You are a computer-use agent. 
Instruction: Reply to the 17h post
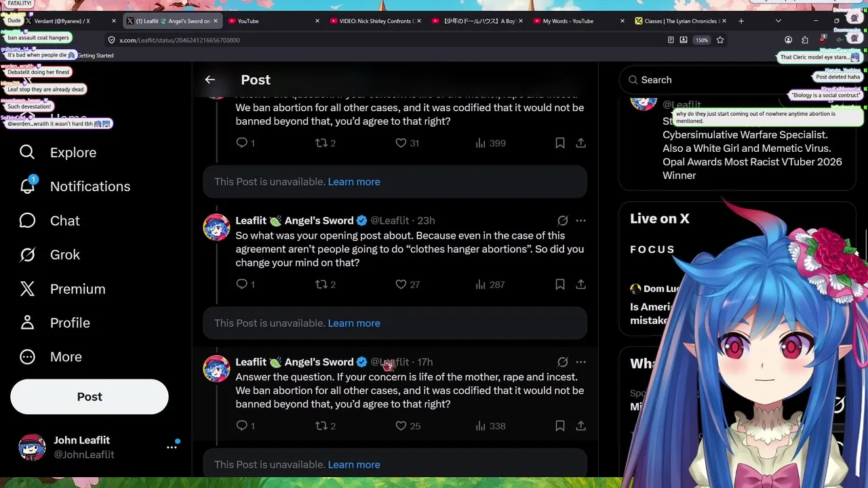[245, 426]
